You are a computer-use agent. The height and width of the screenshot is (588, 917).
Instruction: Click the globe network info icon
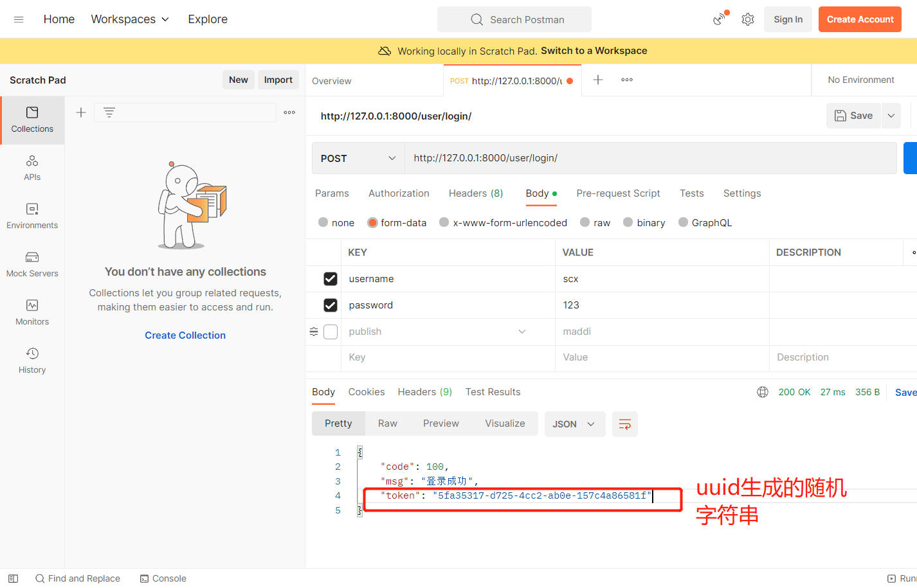pos(763,392)
